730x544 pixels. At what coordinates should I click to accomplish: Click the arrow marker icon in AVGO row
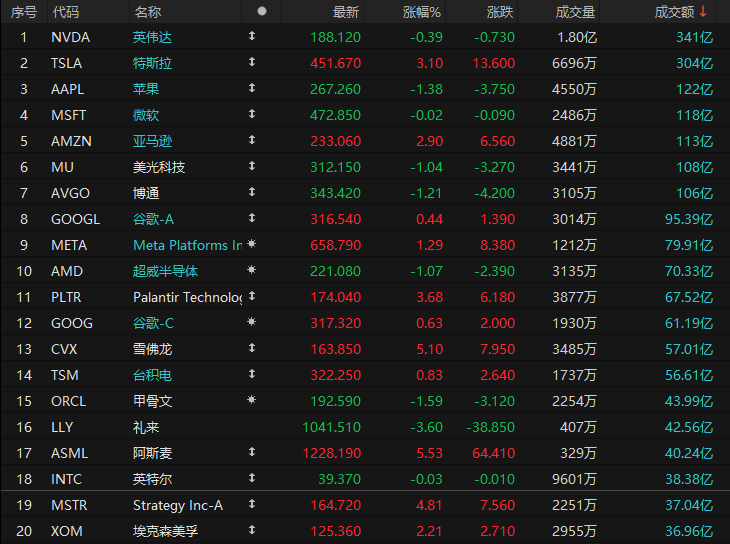pos(252,192)
